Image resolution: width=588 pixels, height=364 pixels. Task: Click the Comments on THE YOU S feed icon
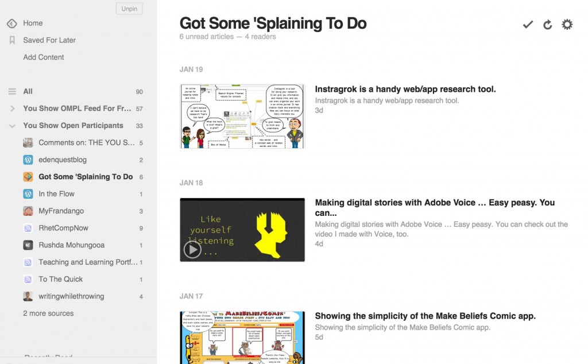pos(28,142)
